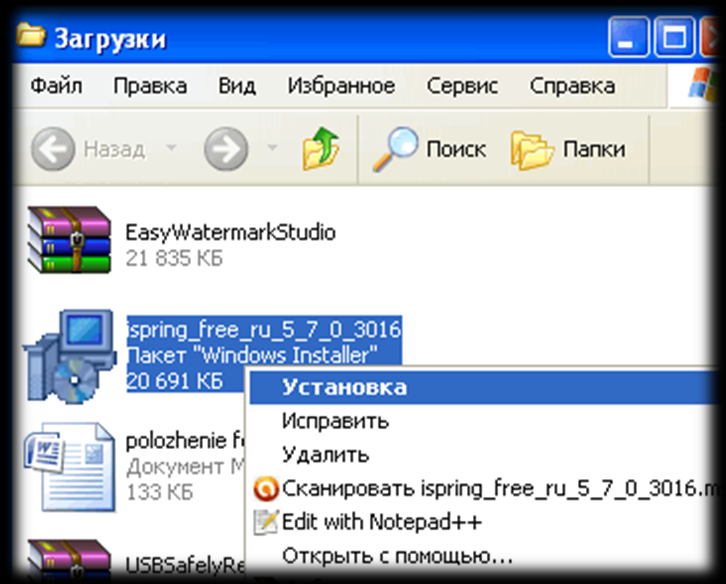Select the USBSafelyRe archive icon

click(x=69, y=559)
